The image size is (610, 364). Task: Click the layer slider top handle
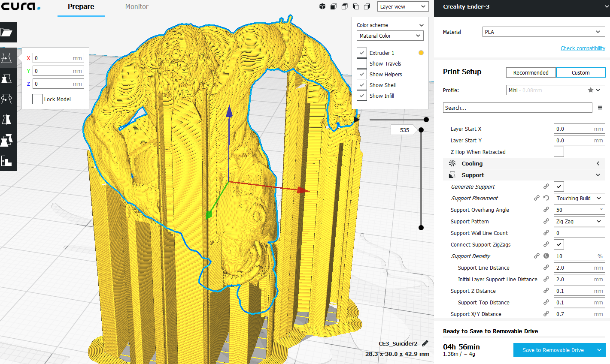pos(421,130)
